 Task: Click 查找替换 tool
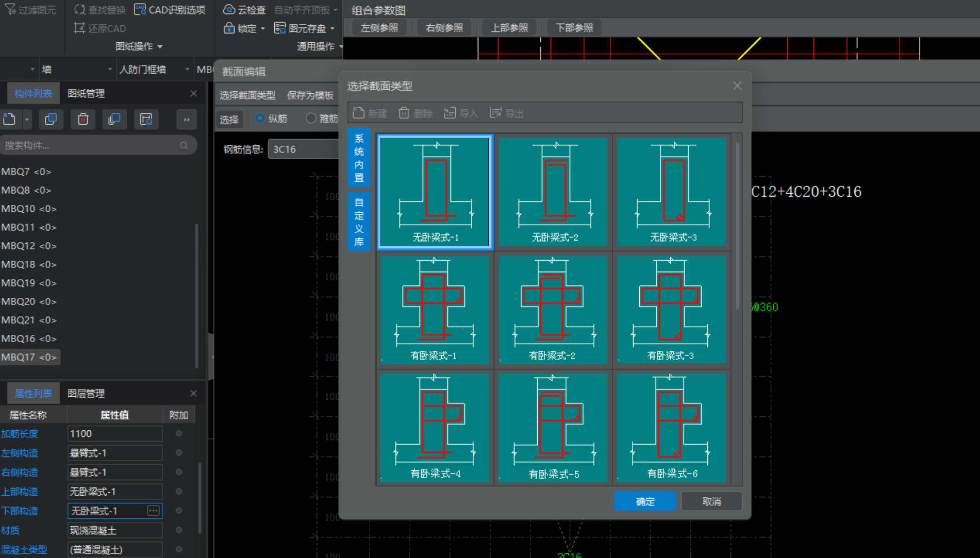pyautogui.click(x=99, y=9)
